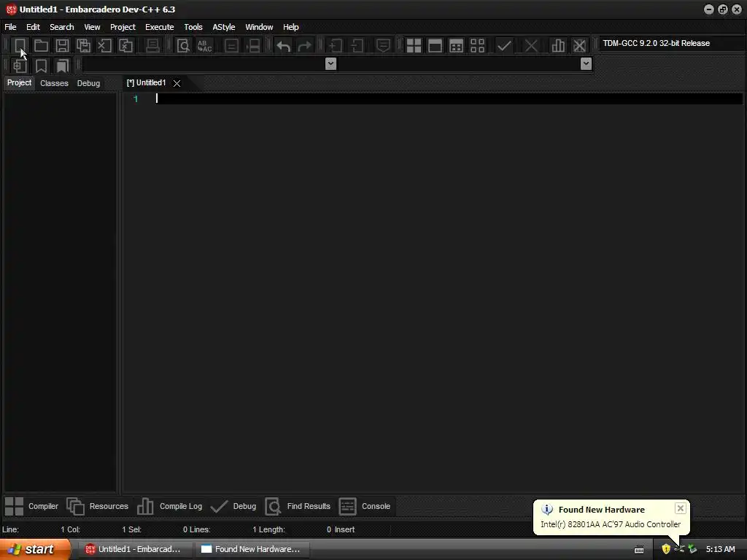
Task: Click the Unindent icon in toolbar
Action: [x=357, y=46]
